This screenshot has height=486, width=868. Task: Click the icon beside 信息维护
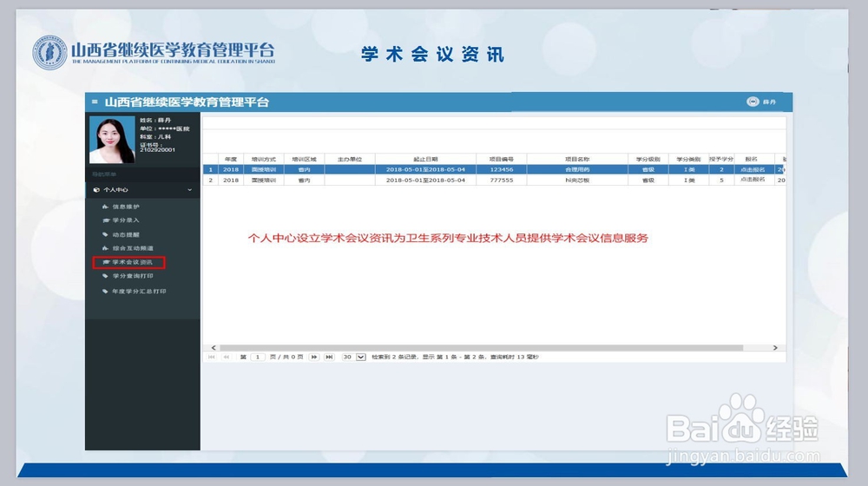pyautogui.click(x=105, y=207)
